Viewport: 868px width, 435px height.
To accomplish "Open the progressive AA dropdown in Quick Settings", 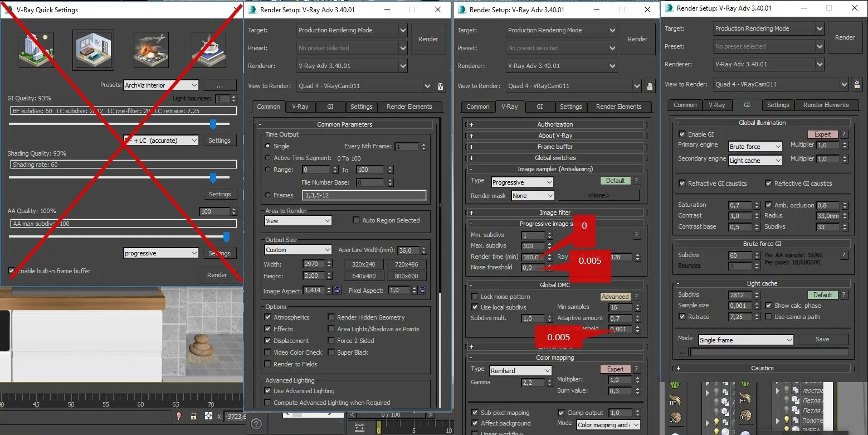I will pyautogui.click(x=161, y=253).
